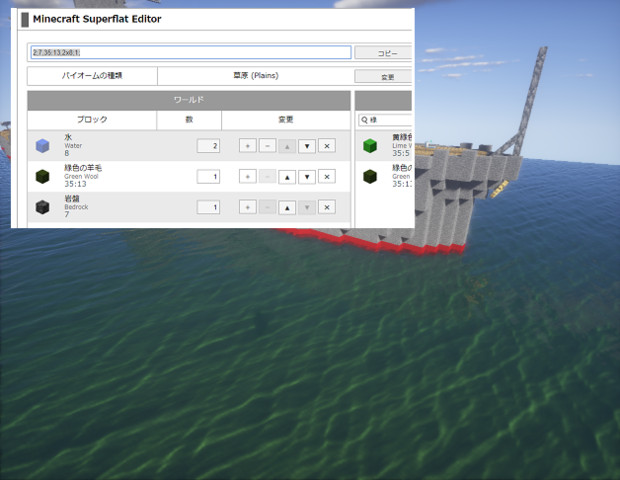Click the Bedrock count input field

pos(208,207)
